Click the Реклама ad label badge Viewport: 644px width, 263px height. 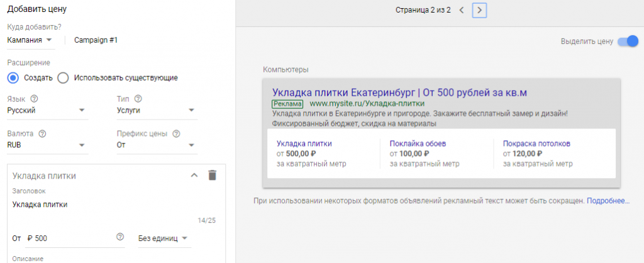pos(287,104)
